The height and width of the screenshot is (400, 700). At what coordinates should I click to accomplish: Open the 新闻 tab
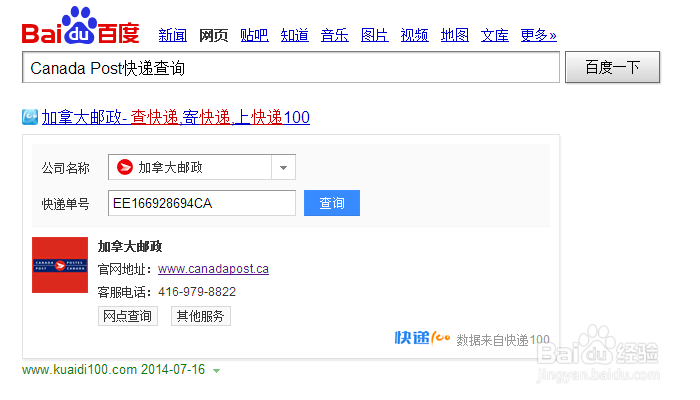173,35
